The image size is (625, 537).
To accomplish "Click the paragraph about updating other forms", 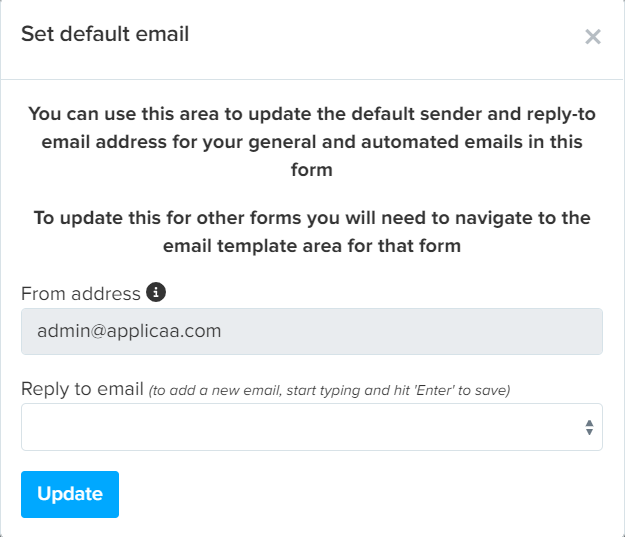I will (312, 232).
